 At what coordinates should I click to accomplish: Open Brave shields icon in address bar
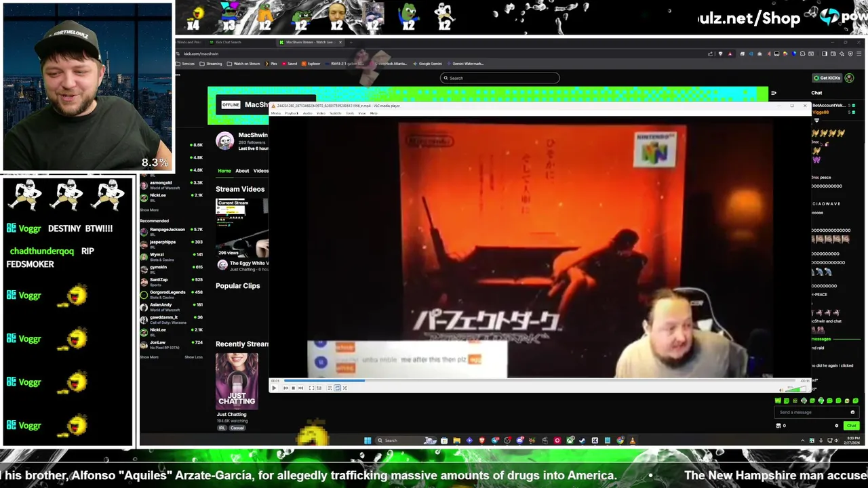(720, 54)
